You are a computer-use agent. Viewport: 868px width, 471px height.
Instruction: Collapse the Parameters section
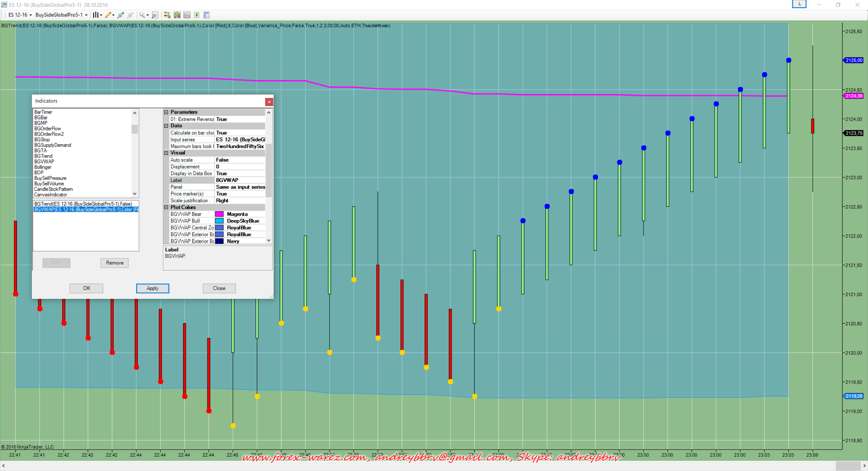tap(166, 112)
